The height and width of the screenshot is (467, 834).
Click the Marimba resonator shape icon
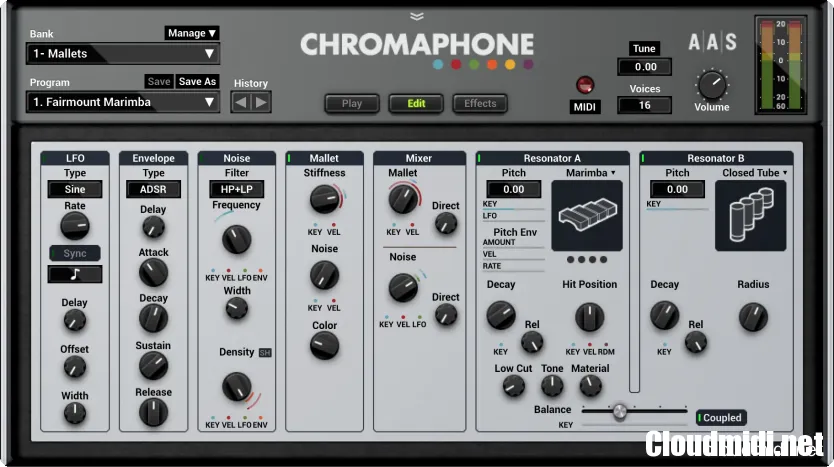[586, 216]
